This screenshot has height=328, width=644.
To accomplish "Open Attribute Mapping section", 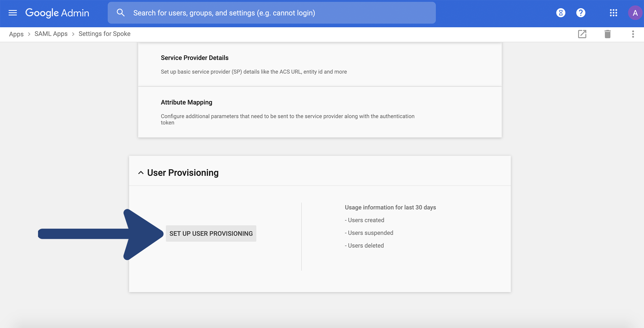I will (320, 112).
